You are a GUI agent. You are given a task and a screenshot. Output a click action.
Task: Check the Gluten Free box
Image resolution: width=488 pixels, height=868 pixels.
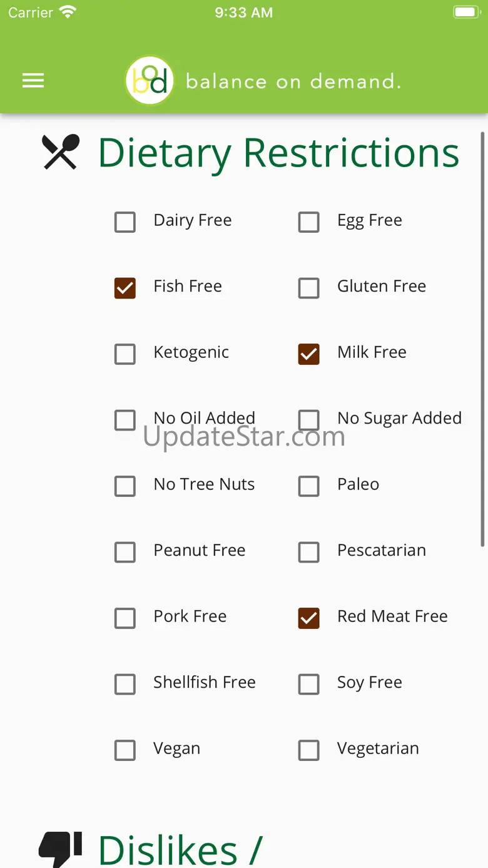click(x=309, y=288)
